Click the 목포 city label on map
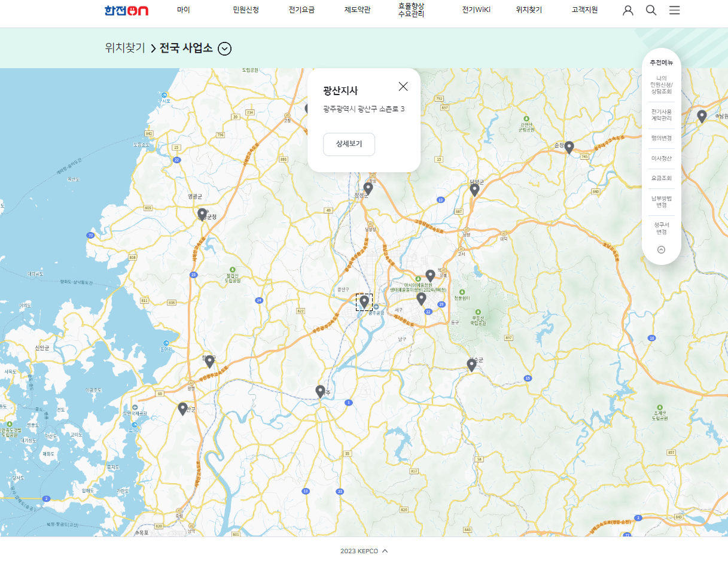Viewport: 728px width, 561px height. pyautogui.click(x=142, y=532)
